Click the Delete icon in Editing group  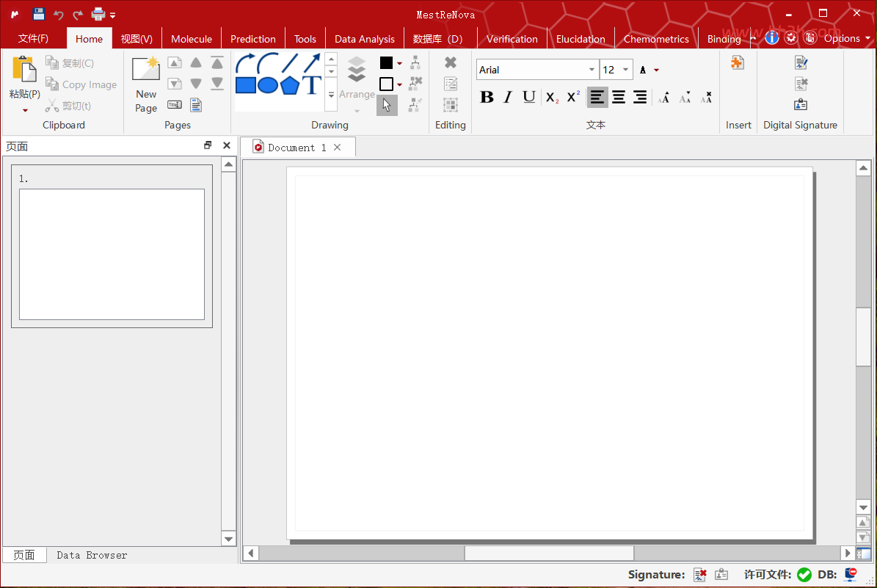pyautogui.click(x=451, y=62)
